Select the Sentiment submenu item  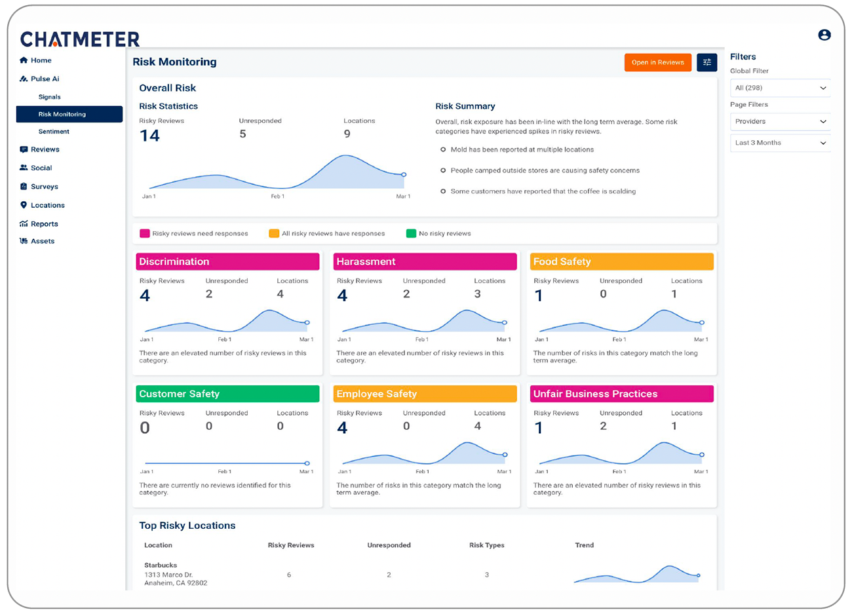pos(54,132)
